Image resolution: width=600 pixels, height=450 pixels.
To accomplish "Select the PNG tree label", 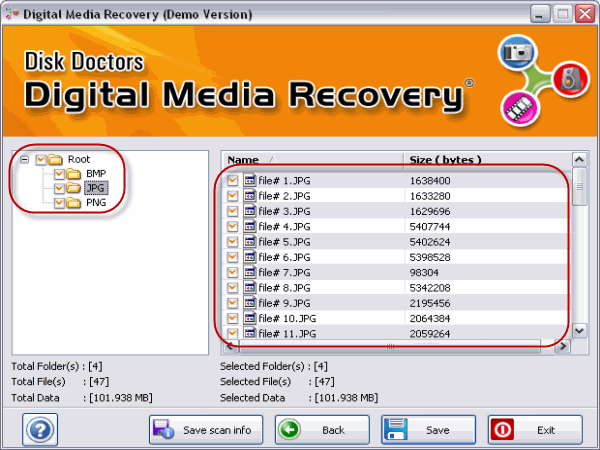I will [x=96, y=202].
